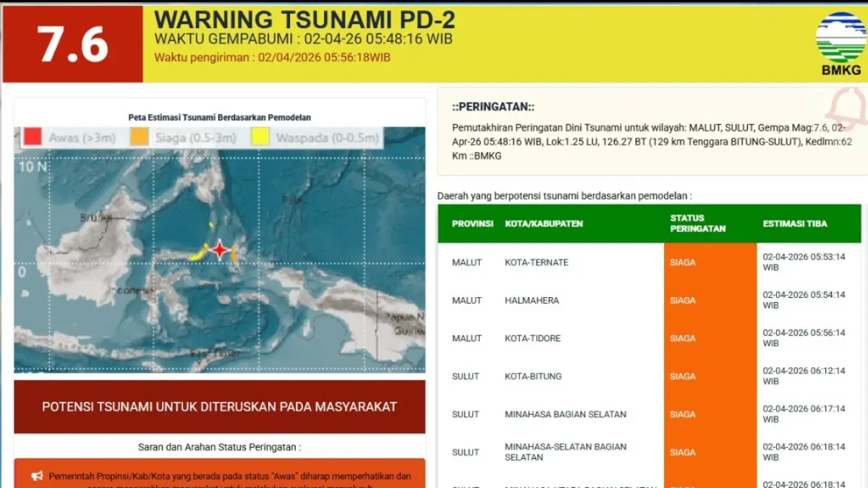
Task: Click the BMKG logo
Action: click(841, 43)
